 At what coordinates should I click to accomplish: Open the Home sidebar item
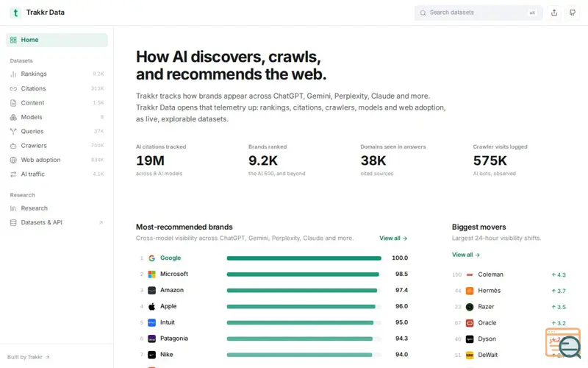(57, 40)
